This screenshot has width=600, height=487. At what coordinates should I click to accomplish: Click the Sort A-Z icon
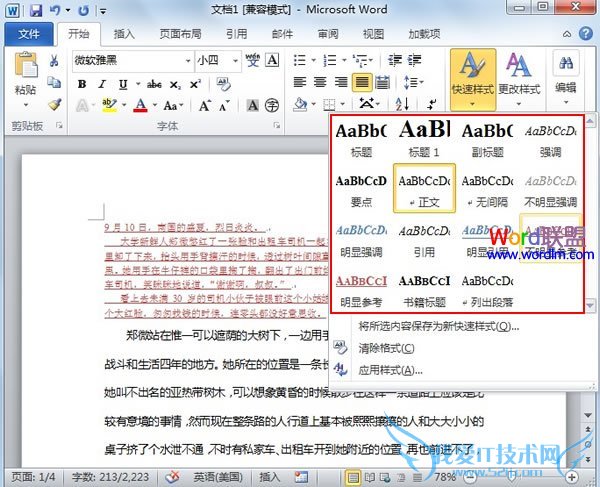click(x=402, y=104)
